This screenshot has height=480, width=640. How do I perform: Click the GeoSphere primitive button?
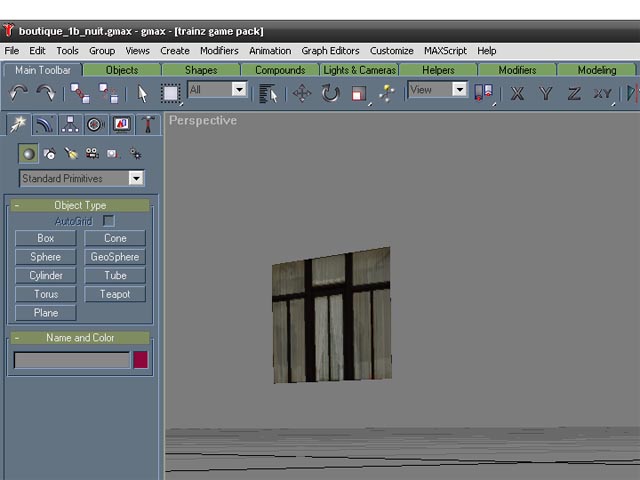(x=115, y=257)
